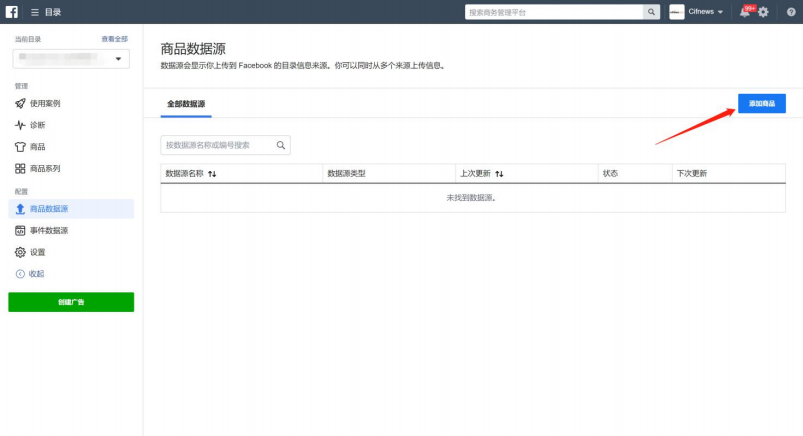Viewport: 803px width, 436px height.
Task: Click the green 创建广告 button
Action: (x=71, y=302)
